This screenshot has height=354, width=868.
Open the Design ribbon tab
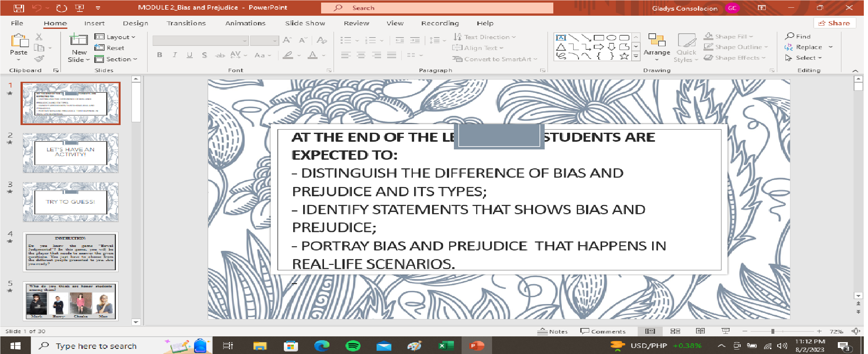tap(135, 23)
